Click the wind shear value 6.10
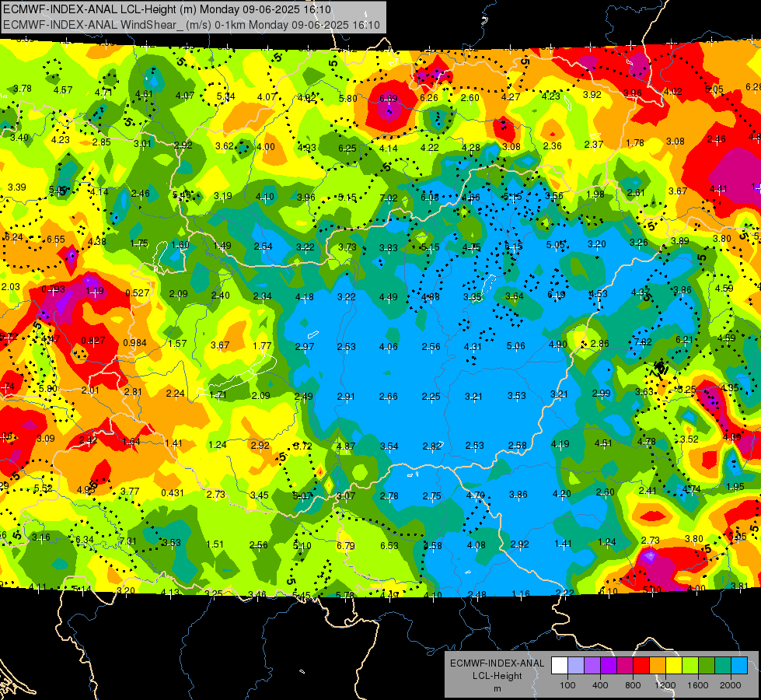Screen dimensions: 761x700 (x=609, y=592)
